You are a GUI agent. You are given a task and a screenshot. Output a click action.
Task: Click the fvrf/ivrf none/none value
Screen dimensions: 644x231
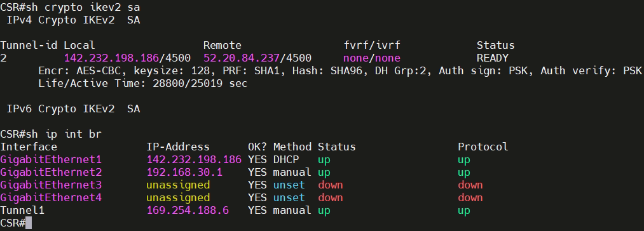click(372, 58)
